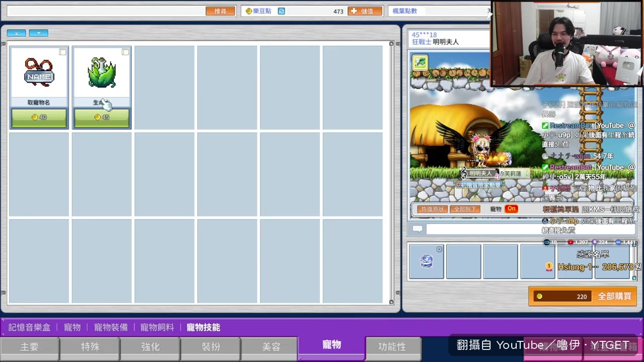Buy the plant potion for 45 points
Image resolution: width=644 pixels, height=362 pixels.
pyautogui.click(x=102, y=118)
